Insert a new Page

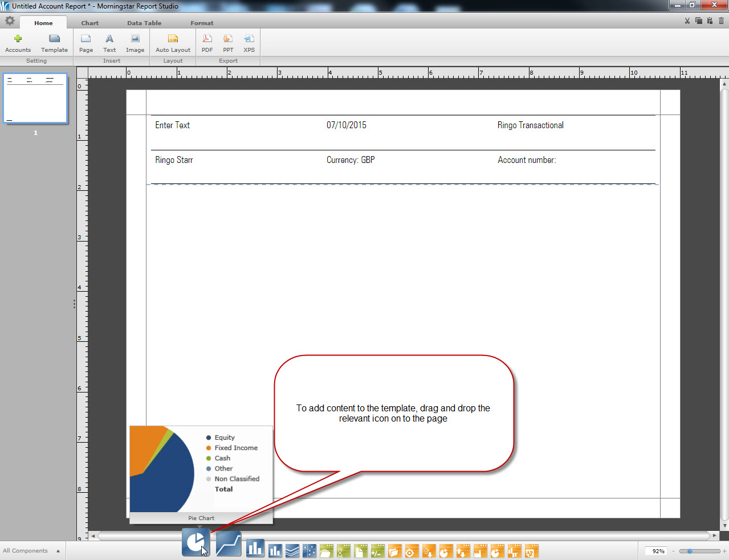[86, 43]
